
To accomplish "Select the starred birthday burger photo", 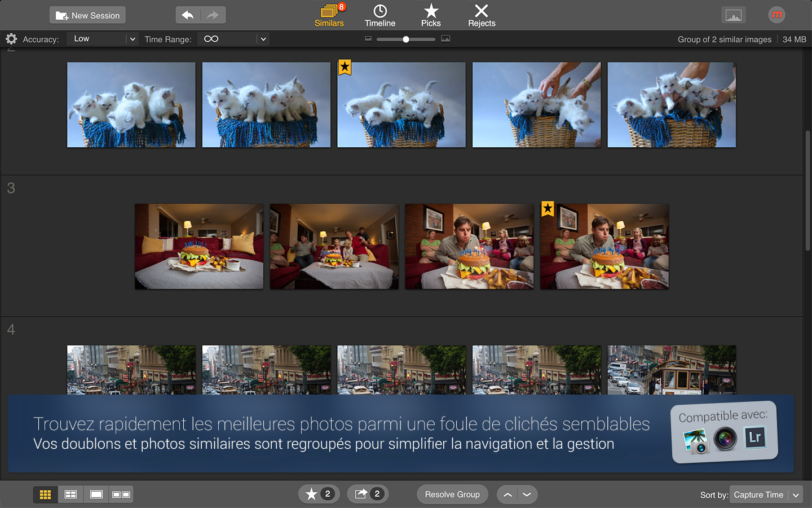I will (x=604, y=247).
